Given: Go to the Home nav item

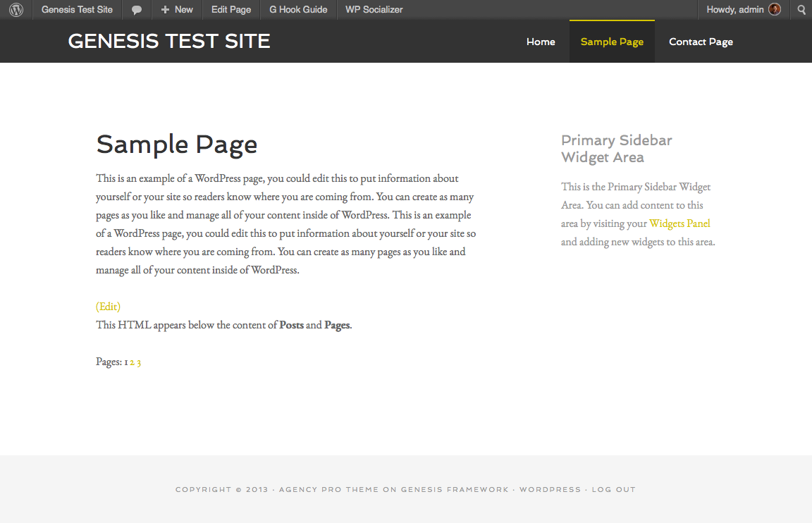Looking at the screenshot, I should tap(541, 42).
